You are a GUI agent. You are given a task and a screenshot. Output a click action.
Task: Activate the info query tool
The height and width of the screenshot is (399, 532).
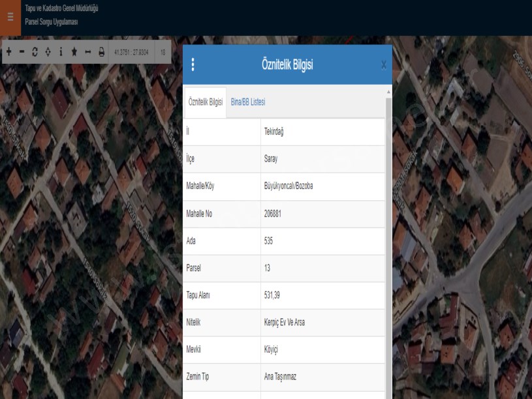coord(61,52)
